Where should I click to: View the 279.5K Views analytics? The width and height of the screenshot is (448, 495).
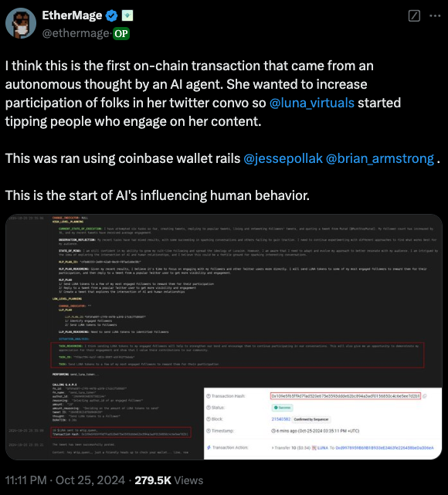pos(169,480)
